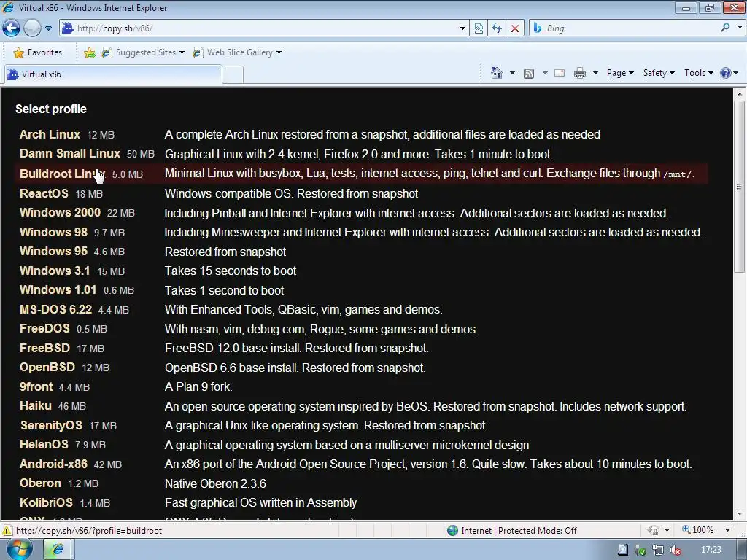Viewport: 747px width, 560px height.
Task: Click the RSS feeds icon
Action: [529, 73]
